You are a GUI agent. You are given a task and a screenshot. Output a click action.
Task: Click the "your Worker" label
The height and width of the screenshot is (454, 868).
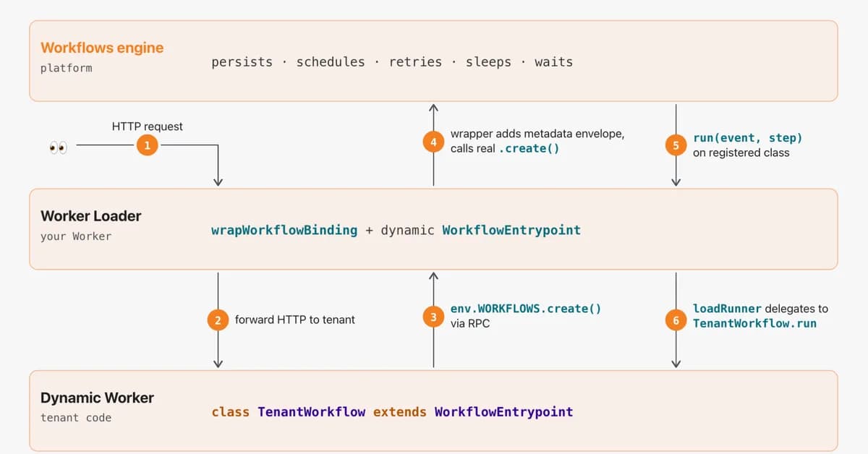pos(76,236)
